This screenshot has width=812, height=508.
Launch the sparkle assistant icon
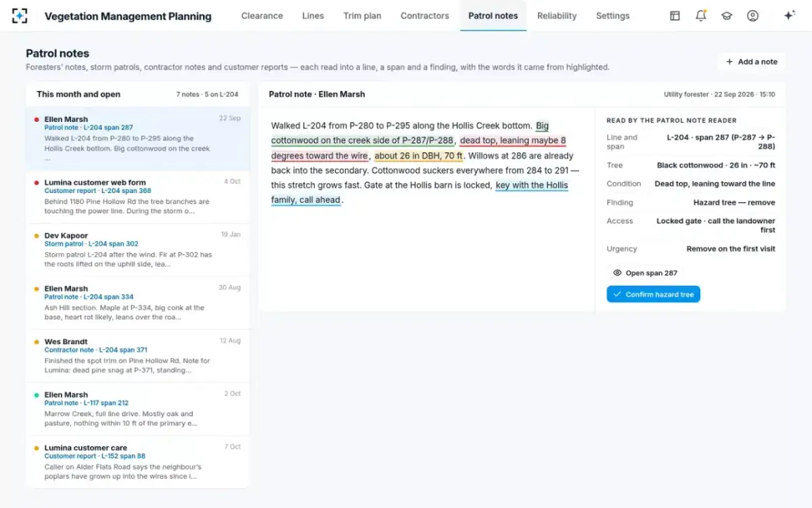pos(789,16)
